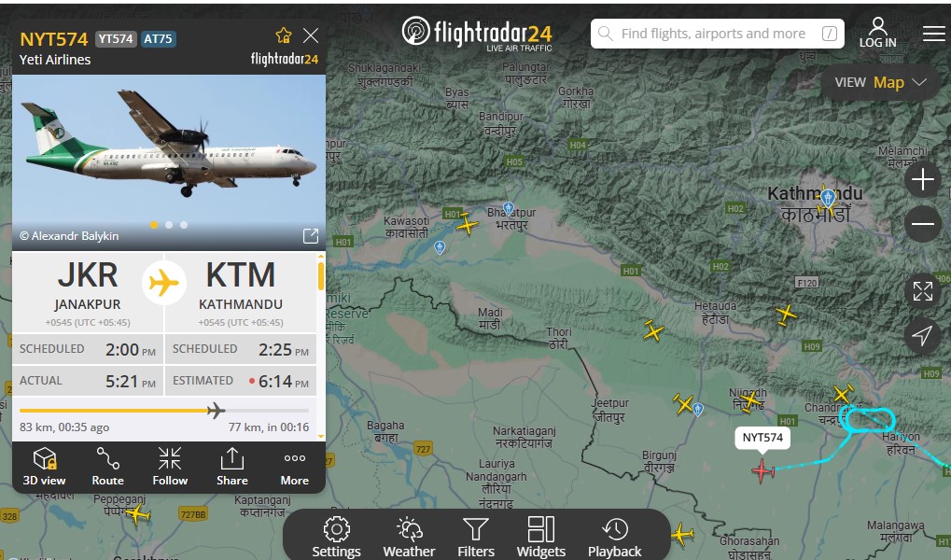Follow the NYT574 aircraft
The width and height of the screenshot is (951, 560).
[170, 467]
